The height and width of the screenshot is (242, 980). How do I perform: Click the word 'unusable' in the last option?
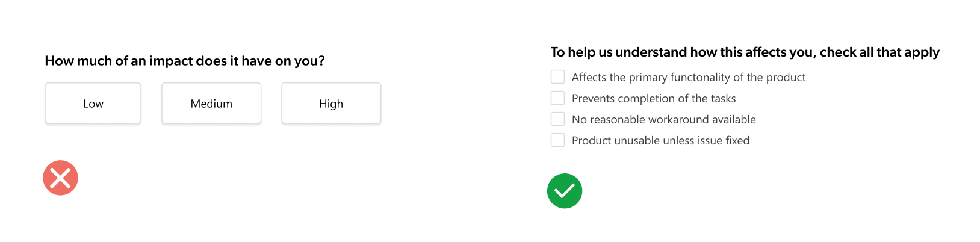[638, 140]
